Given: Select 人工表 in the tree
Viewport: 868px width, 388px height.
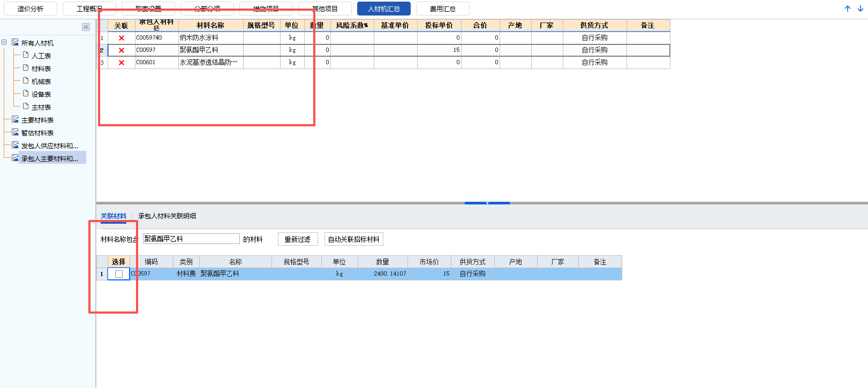Looking at the screenshot, I should (41, 56).
